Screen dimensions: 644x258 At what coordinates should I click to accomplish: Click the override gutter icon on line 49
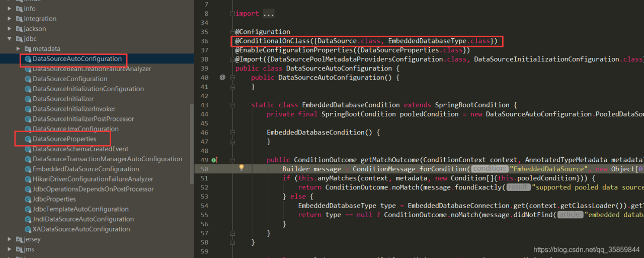(214, 160)
